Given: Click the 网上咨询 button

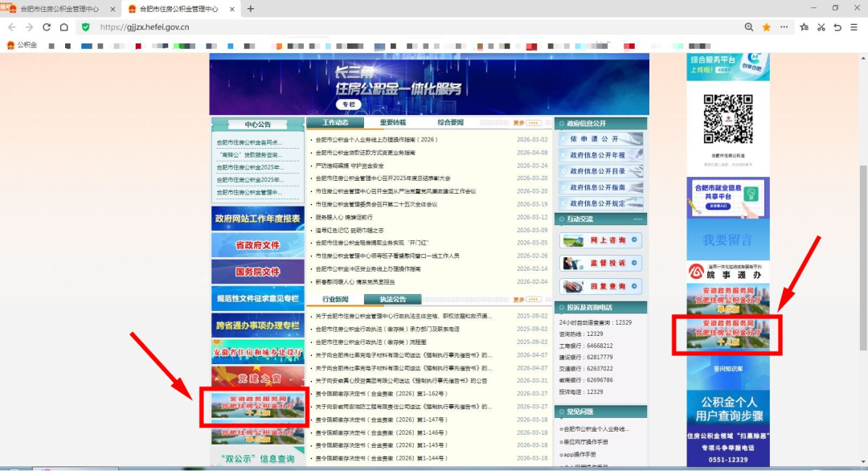Looking at the screenshot, I should click(601, 240).
